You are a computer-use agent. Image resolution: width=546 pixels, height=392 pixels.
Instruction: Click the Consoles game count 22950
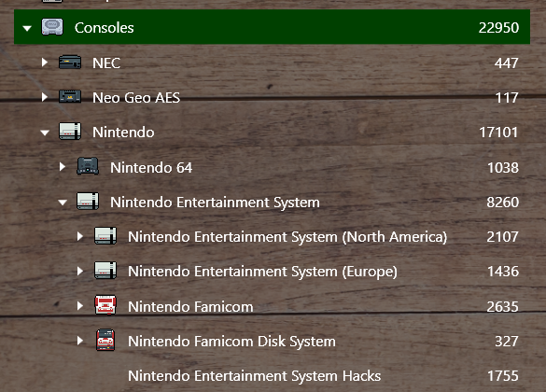click(498, 28)
